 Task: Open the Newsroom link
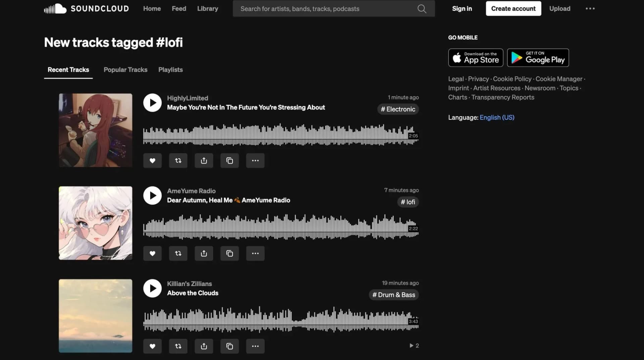[540, 88]
